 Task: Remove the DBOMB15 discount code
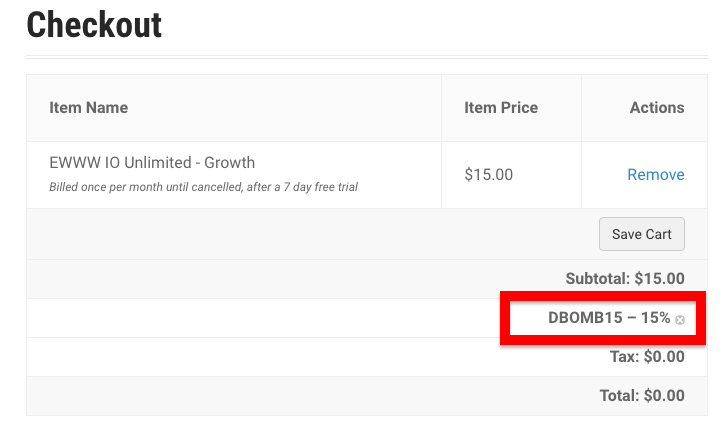point(680,320)
